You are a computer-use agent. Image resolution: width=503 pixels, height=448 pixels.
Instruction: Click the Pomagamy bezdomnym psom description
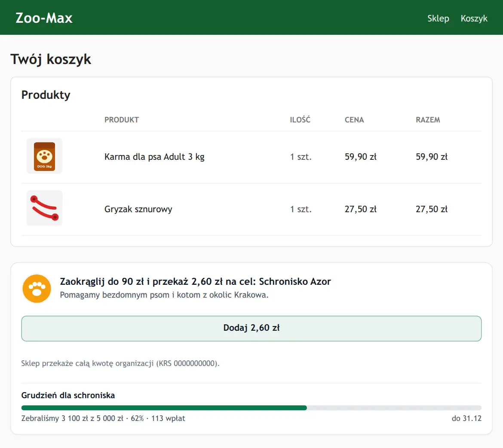(x=164, y=295)
